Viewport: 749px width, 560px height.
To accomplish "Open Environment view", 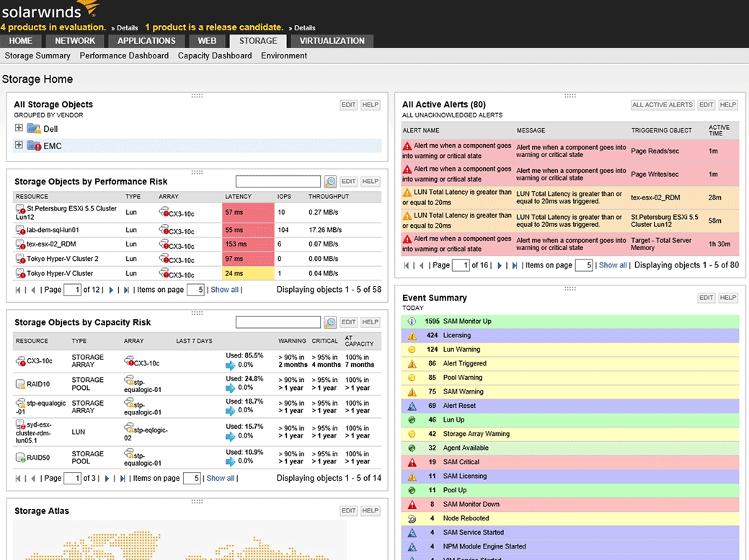I will (x=284, y=55).
